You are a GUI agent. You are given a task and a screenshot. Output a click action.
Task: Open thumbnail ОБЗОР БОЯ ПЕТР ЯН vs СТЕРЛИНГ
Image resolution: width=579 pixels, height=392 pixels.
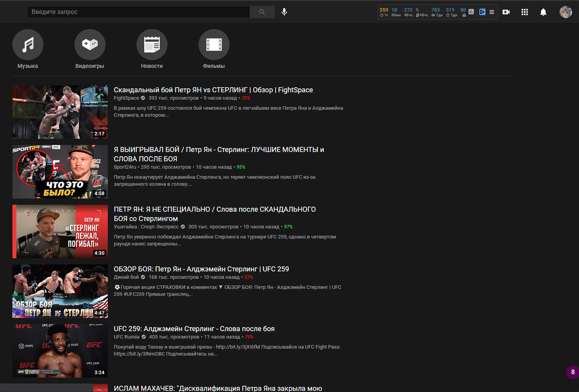click(60, 291)
